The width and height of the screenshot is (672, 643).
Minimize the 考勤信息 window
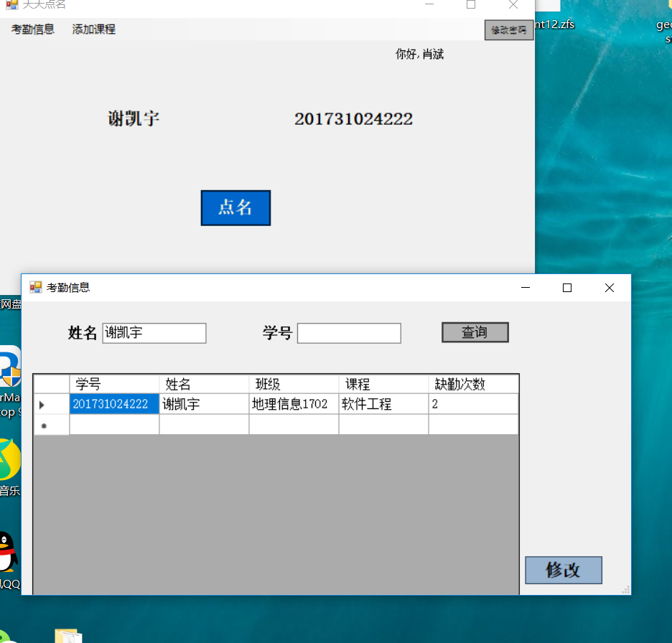coord(526,288)
